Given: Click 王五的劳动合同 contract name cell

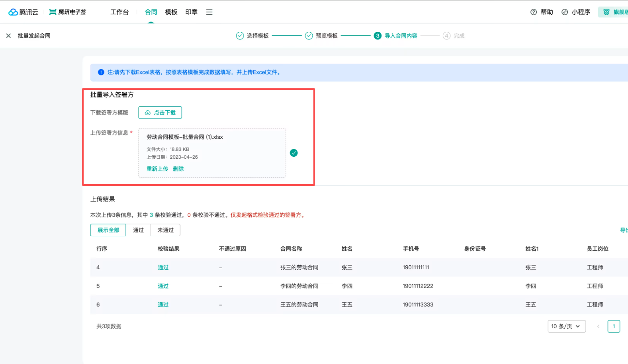Looking at the screenshot, I should (299, 305).
